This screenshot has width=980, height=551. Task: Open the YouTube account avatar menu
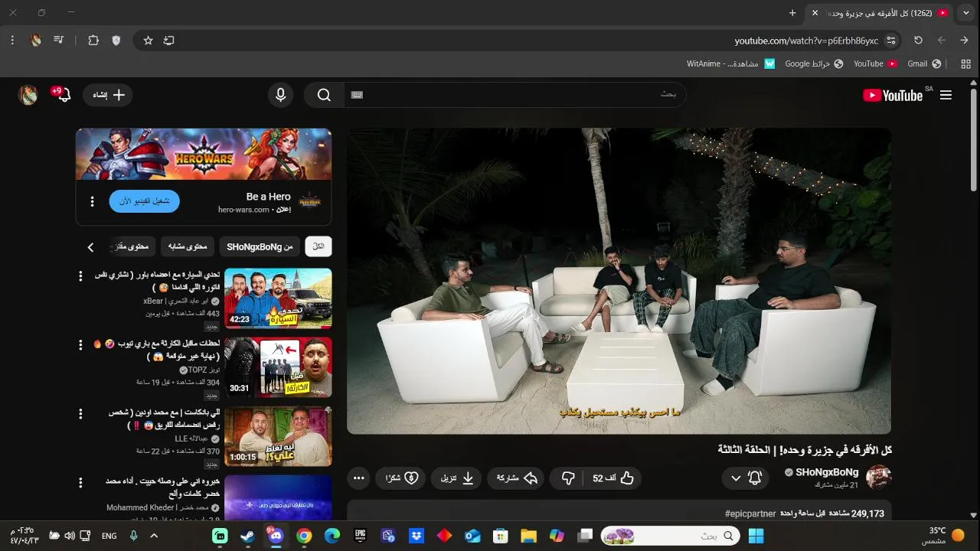pyautogui.click(x=28, y=95)
